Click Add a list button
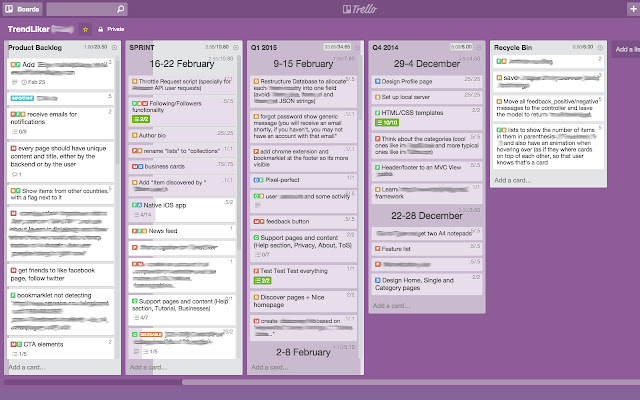Viewport: 640px width, 400px height. (627, 49)
